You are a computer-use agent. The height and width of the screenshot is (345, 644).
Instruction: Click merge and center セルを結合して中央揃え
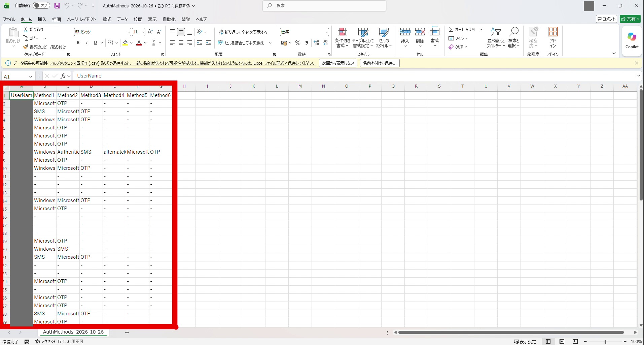tap(241, 43)
